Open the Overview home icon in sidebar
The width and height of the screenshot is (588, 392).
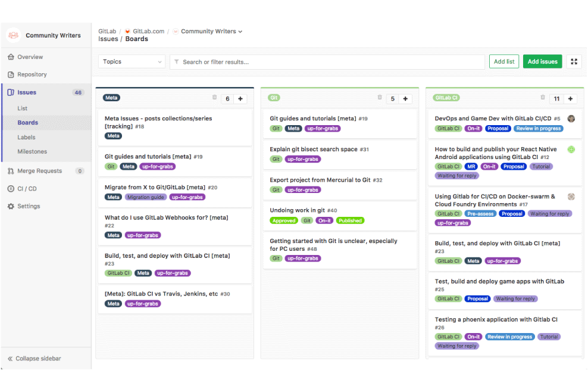coord(11,57)
